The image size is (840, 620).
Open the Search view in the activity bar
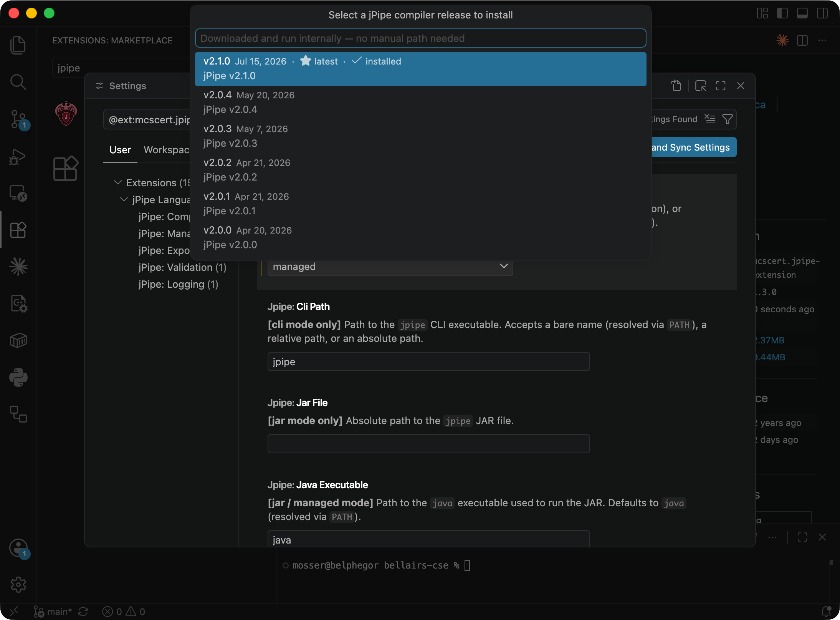[x=18, y=82]
